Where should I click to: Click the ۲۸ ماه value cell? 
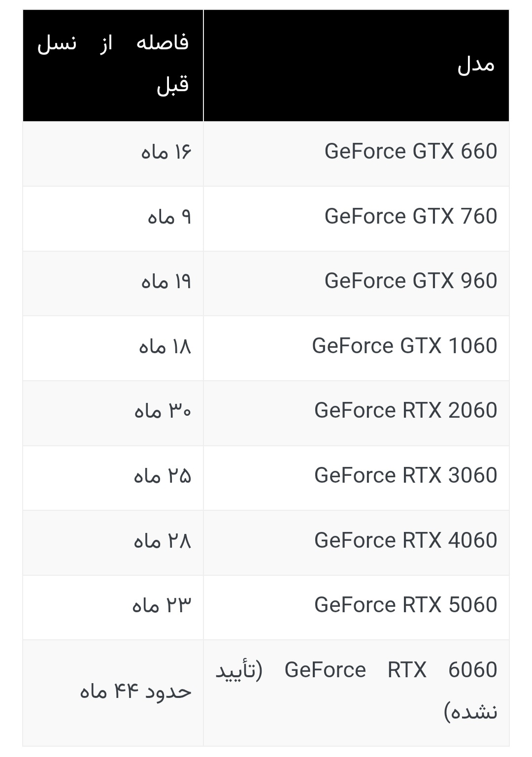[113, 543]
